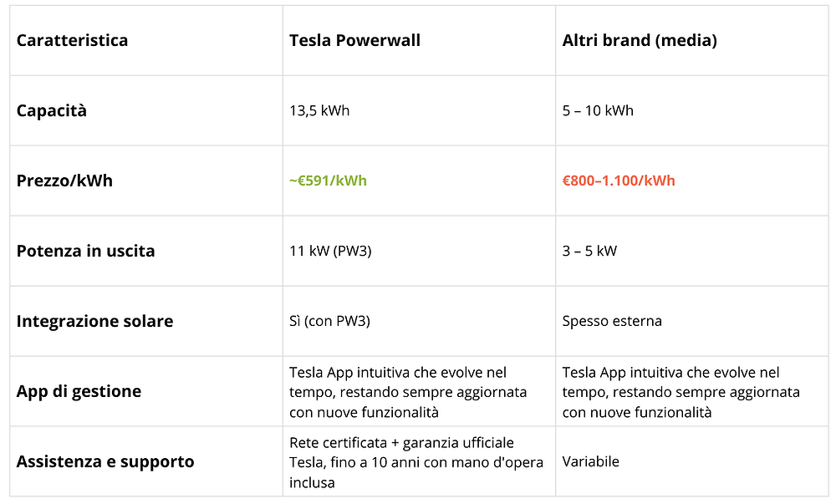Click the 3 – 5 kW value
Image resolution: width=836 pixels, height=504 pixels.
pyautogui.click(x=589, y=251)
